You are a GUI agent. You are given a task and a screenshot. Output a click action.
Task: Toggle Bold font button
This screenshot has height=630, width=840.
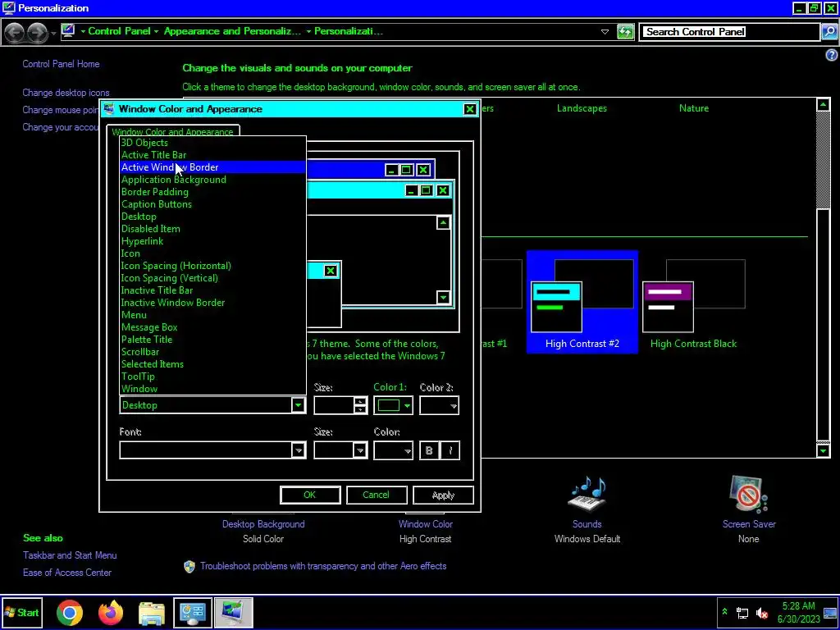(428, 450)
